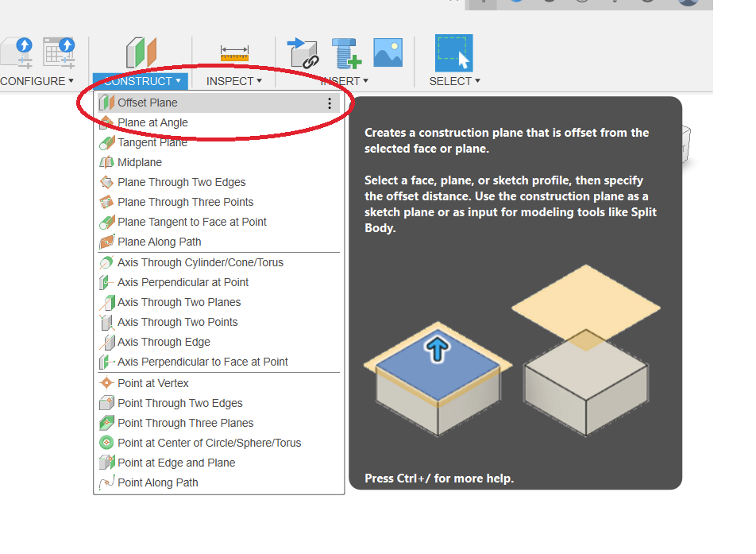
Task: Choose Axis Through Two Points
Action: click(177, 322)
